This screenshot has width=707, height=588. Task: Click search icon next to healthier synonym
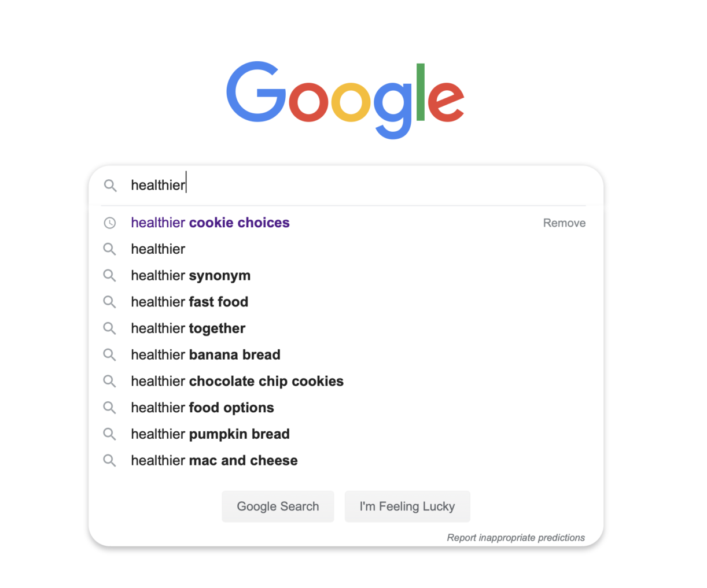click(x=109, y=276)
